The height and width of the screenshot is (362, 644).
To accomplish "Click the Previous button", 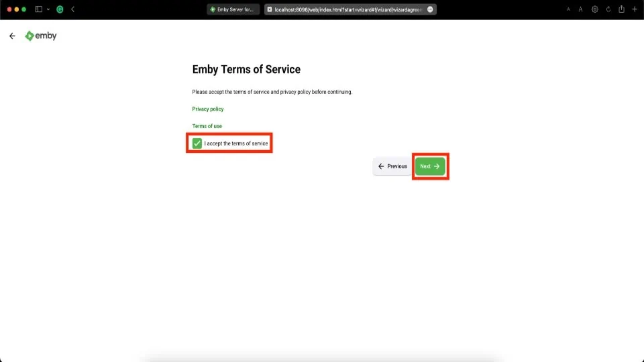I will (x=392, y=166).
